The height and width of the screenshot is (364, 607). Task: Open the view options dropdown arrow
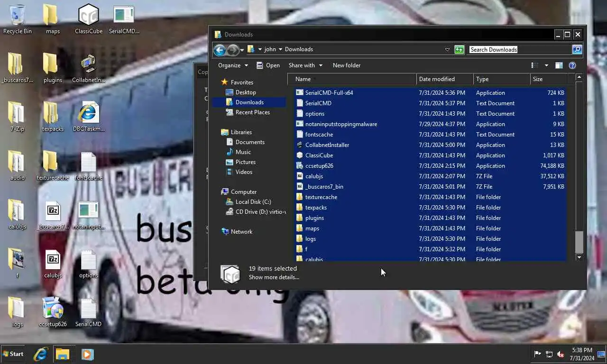(546, 65)
